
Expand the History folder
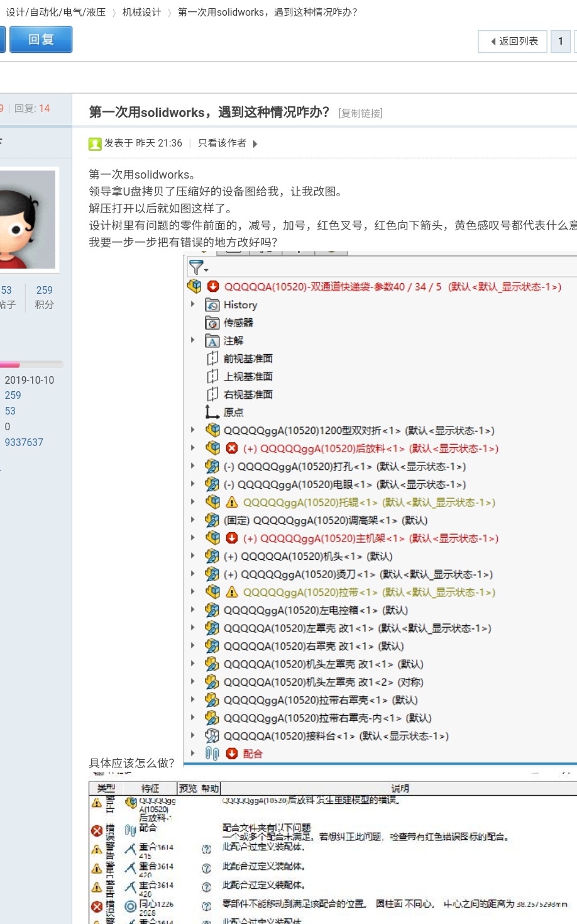coord(192,304)
